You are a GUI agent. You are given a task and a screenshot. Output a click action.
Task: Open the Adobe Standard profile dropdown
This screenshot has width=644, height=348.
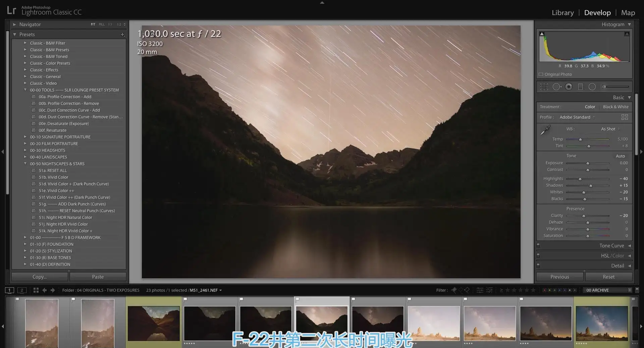point(577,117)
